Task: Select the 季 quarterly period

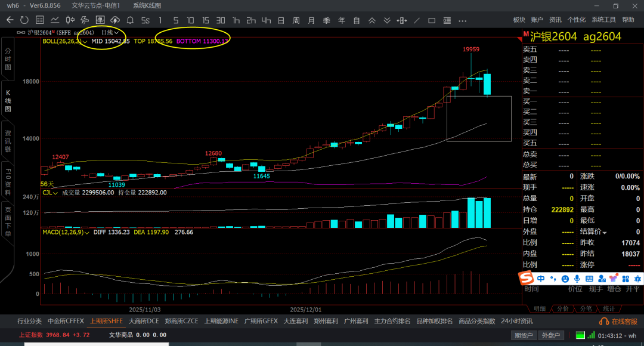Action: 327,20
